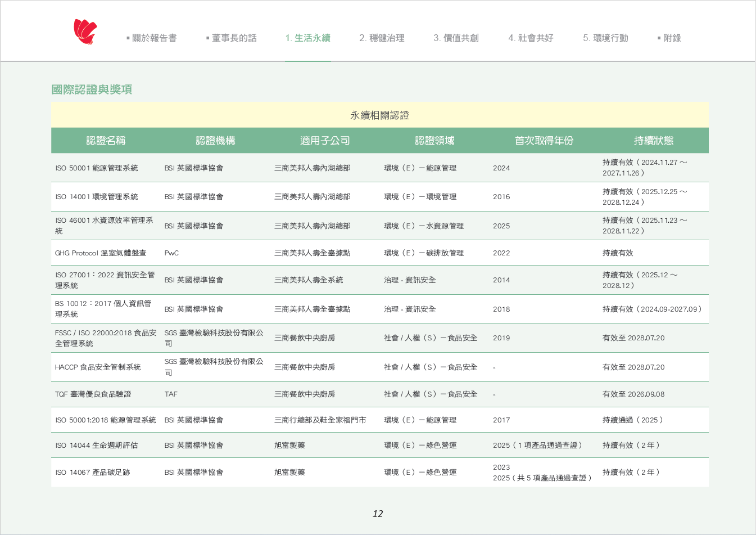Image resolution: width=756 pixels, height=535 pixels.
Task: Click 環境（E）－綠色營運 in ISO 14044 row
Action: click(x=420, y=446)
